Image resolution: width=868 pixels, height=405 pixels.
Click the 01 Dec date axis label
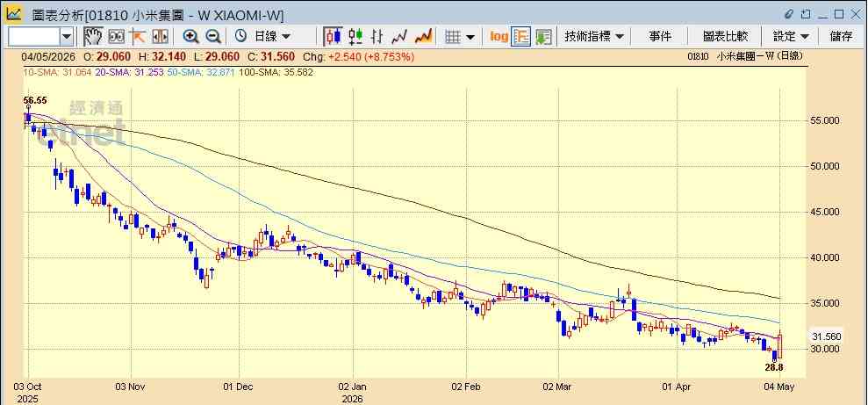click(239, 387)
